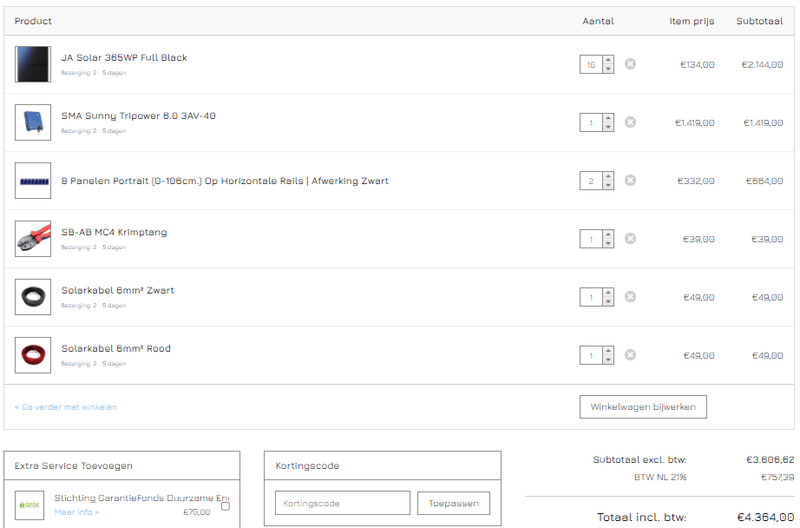This screenshot has height=528, width=800.
Task: Click Winkelwagen bijwerken button
Action: tap(643, 407)
